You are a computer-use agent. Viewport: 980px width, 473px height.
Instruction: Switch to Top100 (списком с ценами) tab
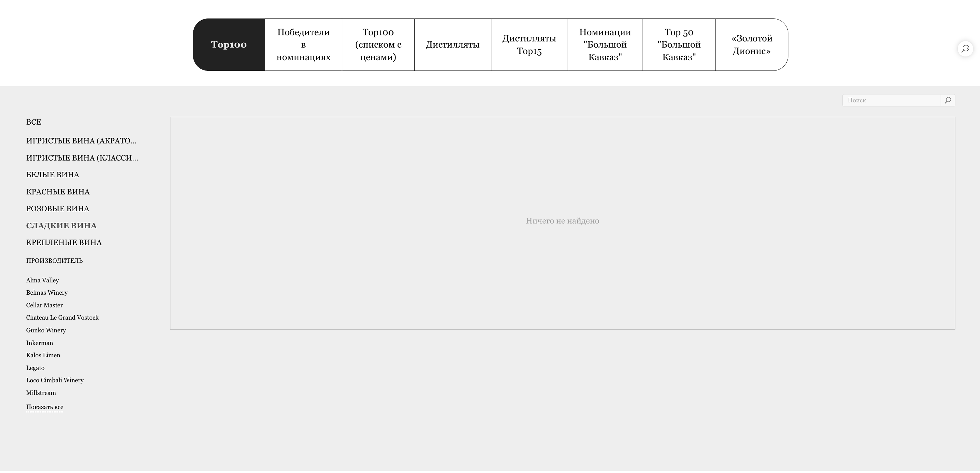click(x=378, y=44)
